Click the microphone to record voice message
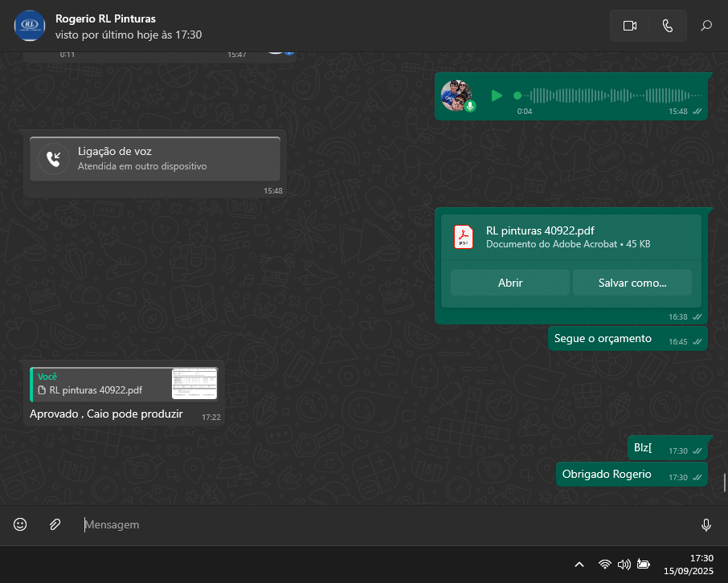 (706, 524)
